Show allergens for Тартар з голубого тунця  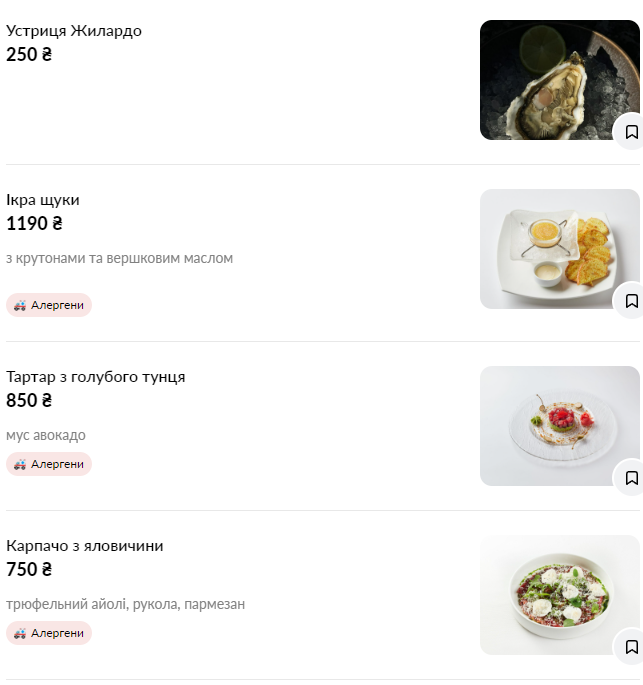[x=49, y=464]
